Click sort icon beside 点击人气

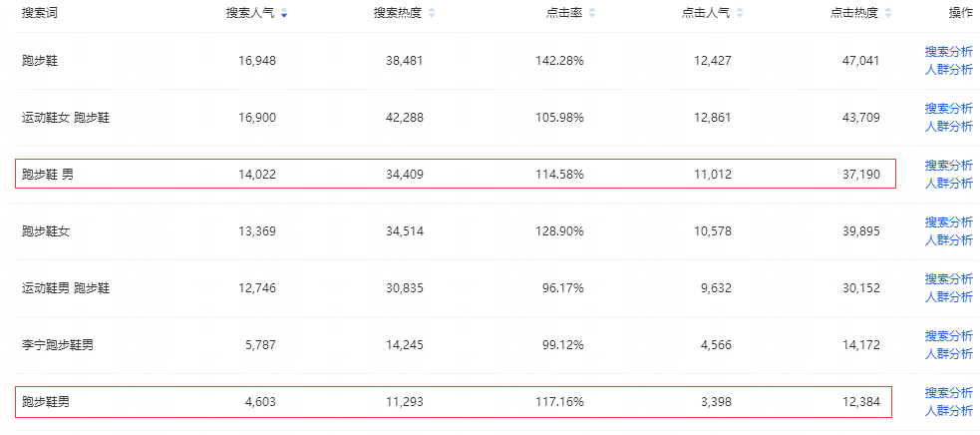(739, 13)
